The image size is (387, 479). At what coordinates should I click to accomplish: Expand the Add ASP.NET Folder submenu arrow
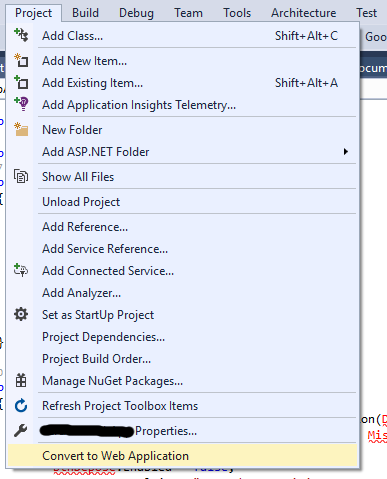pos(346,152)
